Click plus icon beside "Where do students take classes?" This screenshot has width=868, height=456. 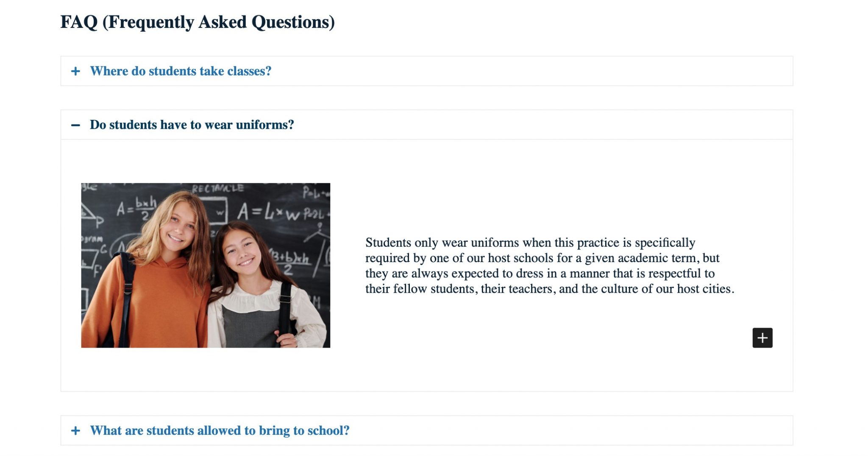[75, 71]
